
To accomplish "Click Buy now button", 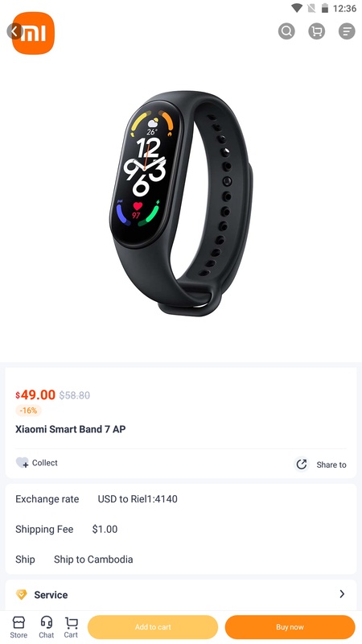I will click(x=290, y=627).
